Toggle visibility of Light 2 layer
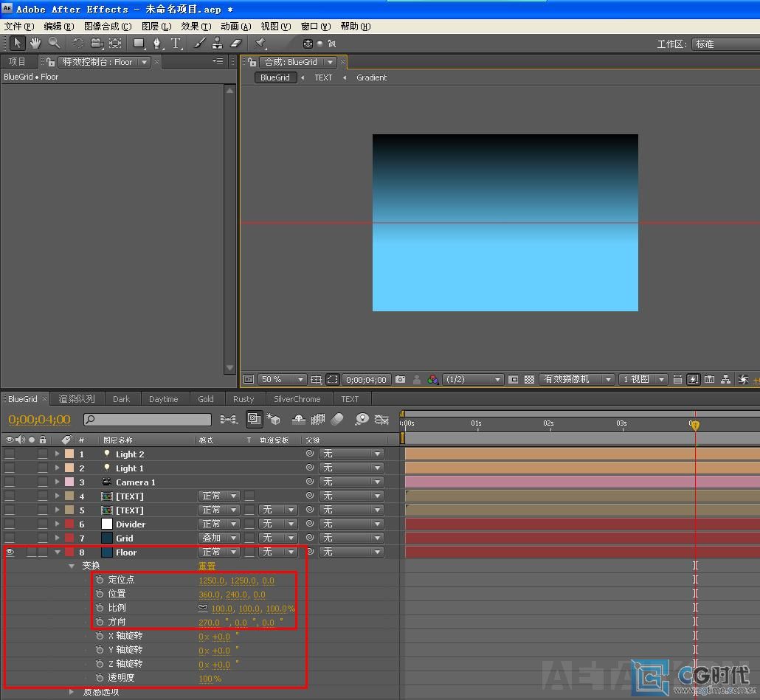 pos(10,454)
